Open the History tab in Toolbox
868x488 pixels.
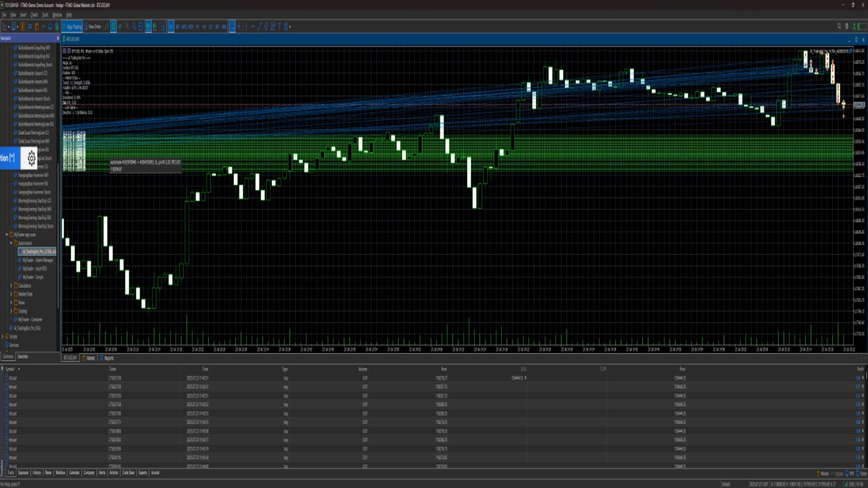pyautogui.click(x=37, y=473)
